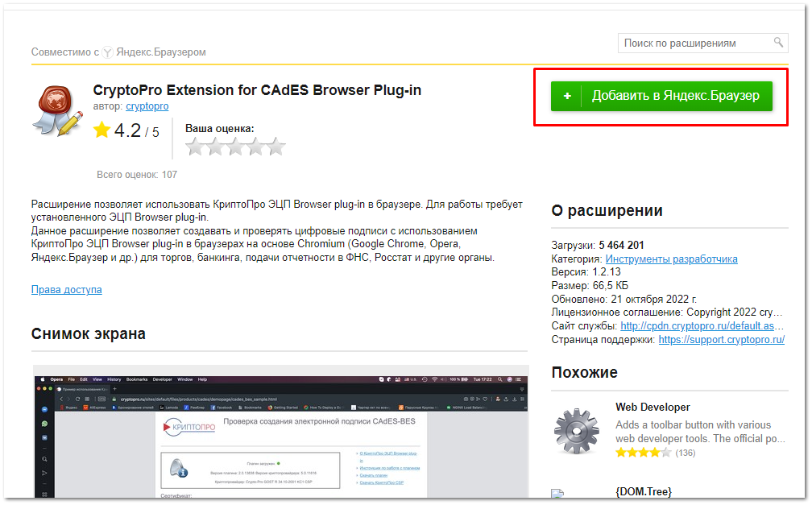Enlarge the CAdES-BES screenshot thumbnail
Image resolution: width=812 pixels, height=505 pixels.
281,435
